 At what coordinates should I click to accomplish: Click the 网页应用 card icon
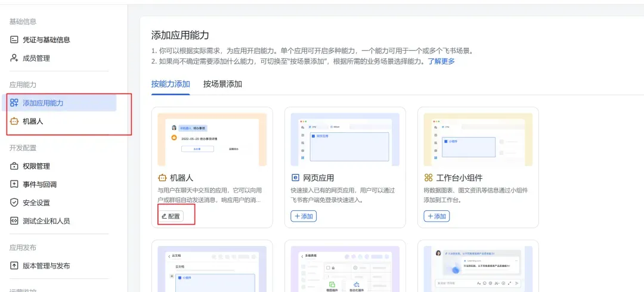295,178
